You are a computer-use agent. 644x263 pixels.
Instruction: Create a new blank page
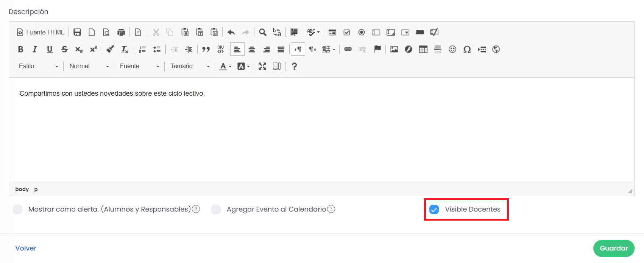tap(92, 32)
